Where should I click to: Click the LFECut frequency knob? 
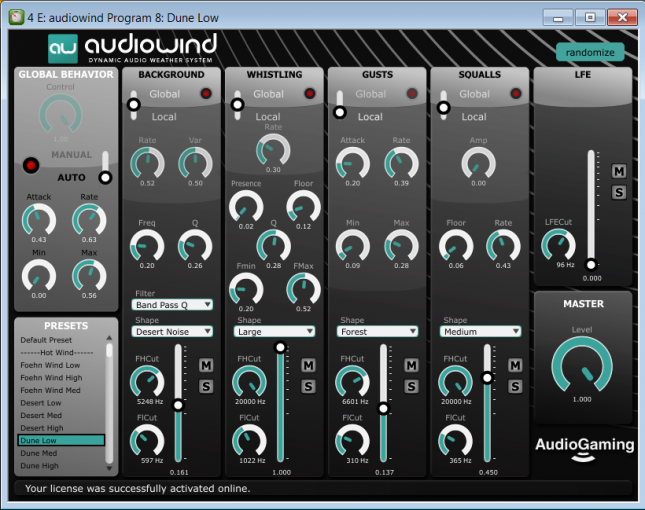tap(558, 245)
